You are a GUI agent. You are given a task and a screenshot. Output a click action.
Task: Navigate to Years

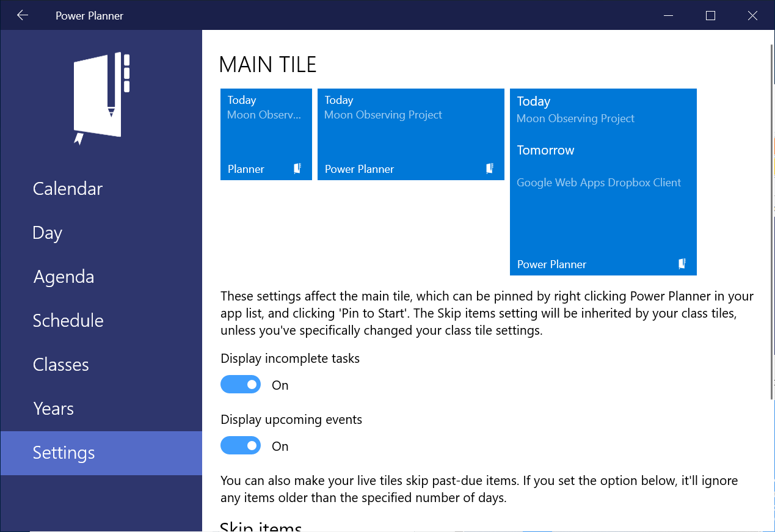(101, 409)
